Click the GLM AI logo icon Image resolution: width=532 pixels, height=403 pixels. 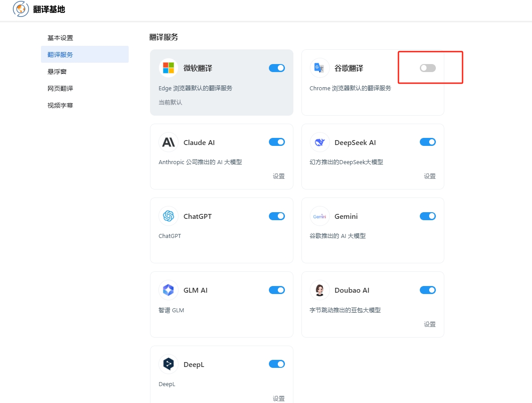coord(168,290)
